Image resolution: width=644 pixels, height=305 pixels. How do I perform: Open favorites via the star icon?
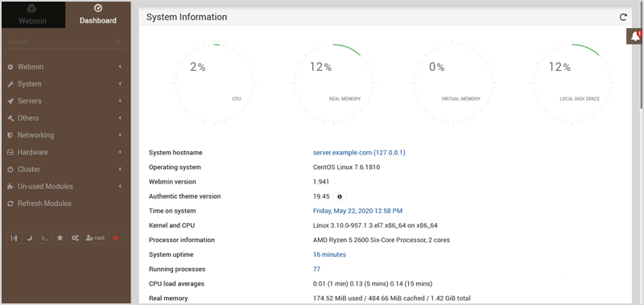[x=60, y=238]
